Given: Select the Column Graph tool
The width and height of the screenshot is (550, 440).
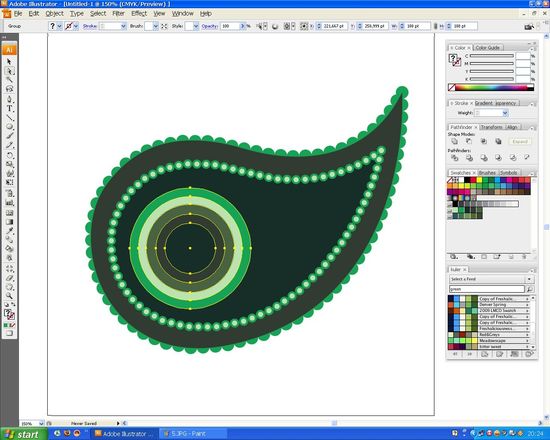Looking at the screenshot, I should tap(9, 202).
